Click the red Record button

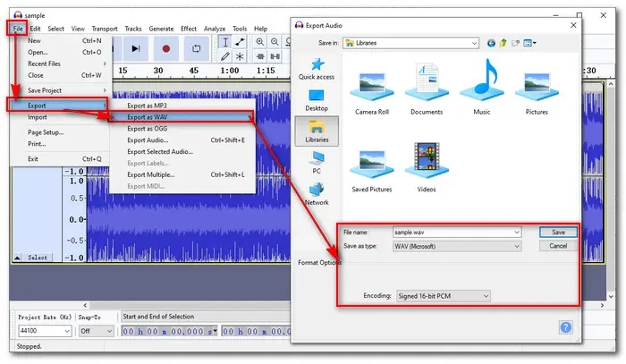[x=166, y=48]
